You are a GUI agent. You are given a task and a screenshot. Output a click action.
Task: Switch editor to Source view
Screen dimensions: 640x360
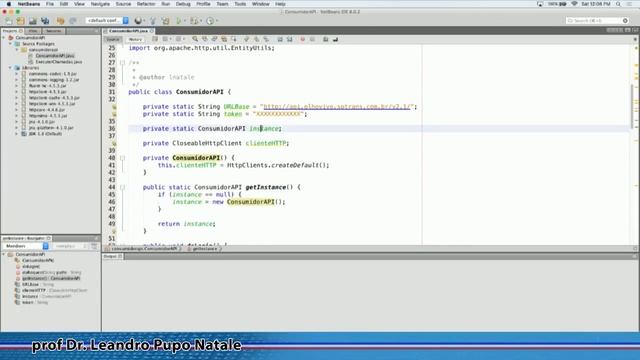[x=113, y=39]
